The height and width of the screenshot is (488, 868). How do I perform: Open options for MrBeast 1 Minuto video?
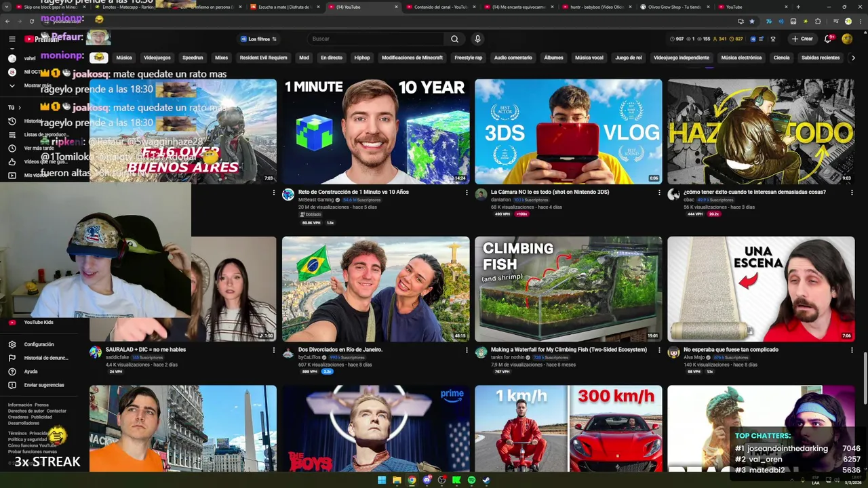[x=467, y=192]
